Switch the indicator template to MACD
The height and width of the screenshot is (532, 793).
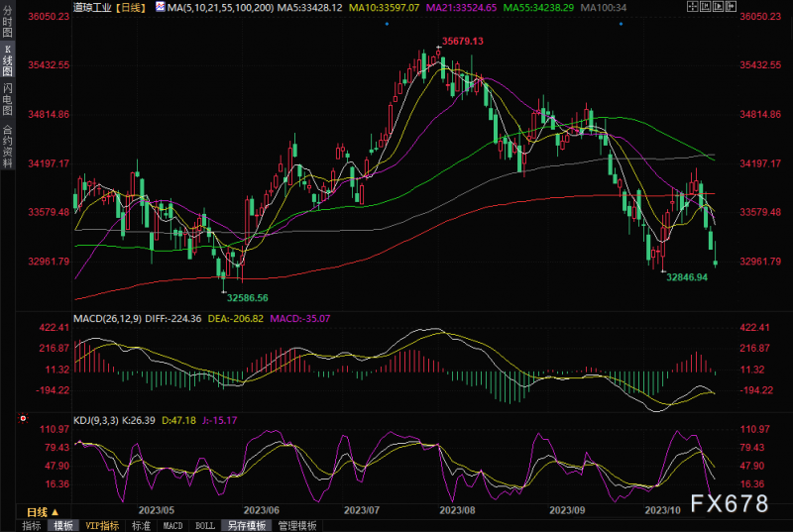tap(172, 525)
